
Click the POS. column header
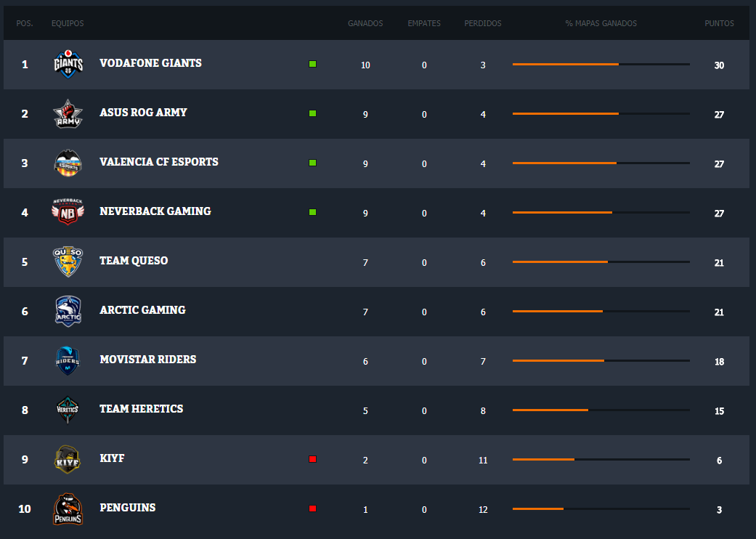[25, 23]
